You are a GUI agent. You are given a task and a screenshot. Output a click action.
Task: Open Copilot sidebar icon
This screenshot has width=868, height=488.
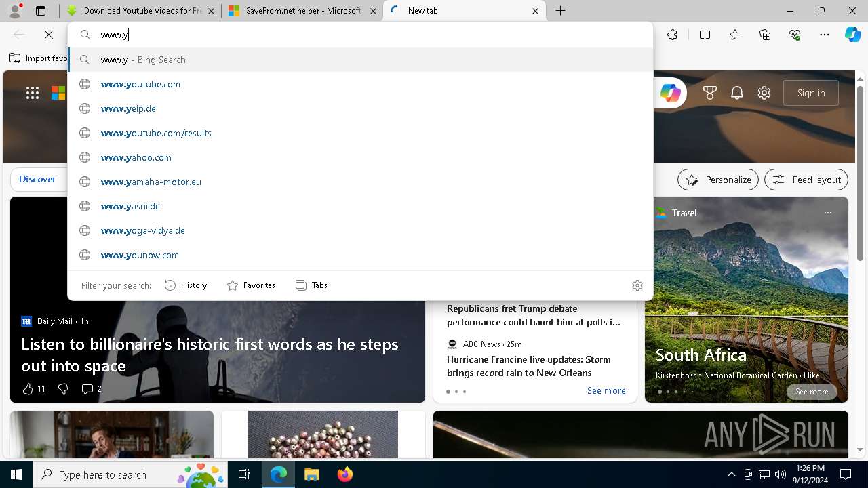(x=852, y=35)
